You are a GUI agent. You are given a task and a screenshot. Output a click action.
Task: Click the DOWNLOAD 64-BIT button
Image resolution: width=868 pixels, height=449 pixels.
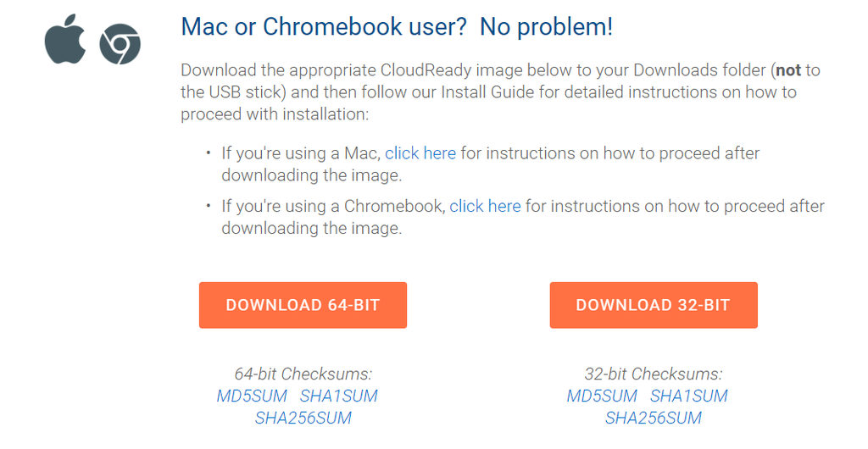click(x=303, y=305)
